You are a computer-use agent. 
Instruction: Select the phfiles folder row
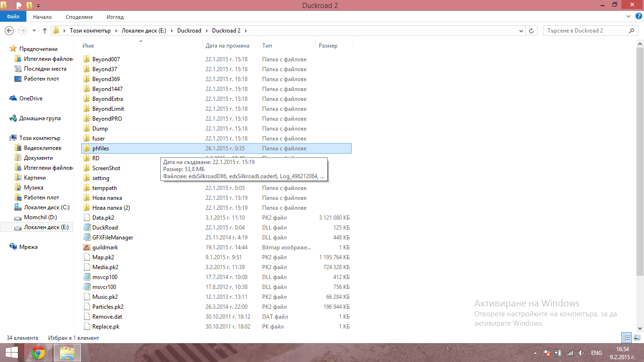click(x=216, y=148)
